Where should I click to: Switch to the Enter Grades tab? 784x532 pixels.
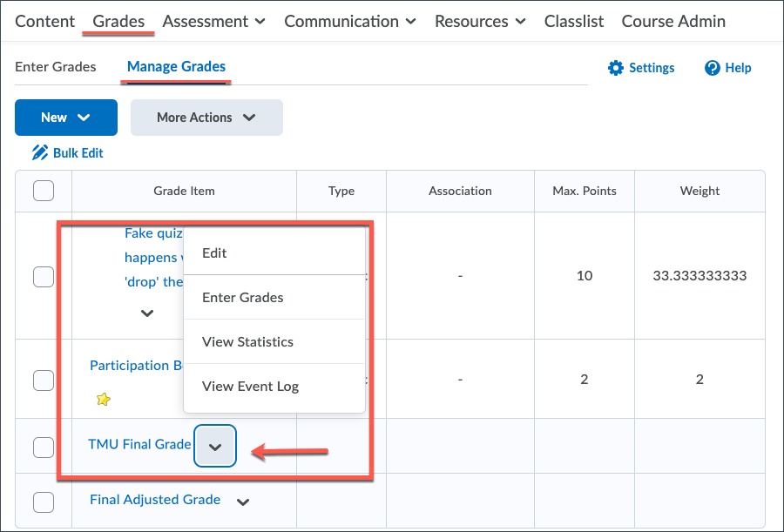(x=56, y=66)
